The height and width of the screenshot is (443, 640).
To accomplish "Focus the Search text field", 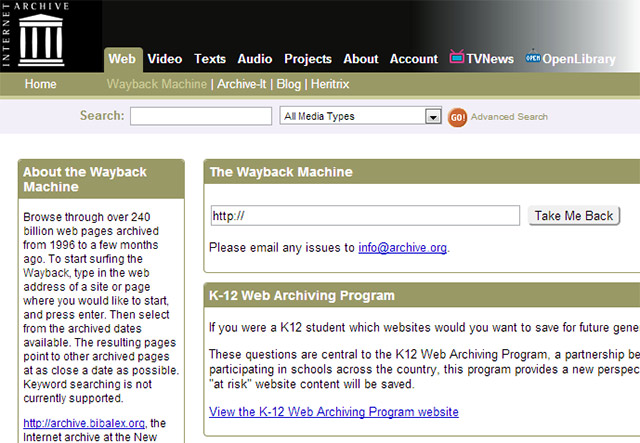I will 201,116.
